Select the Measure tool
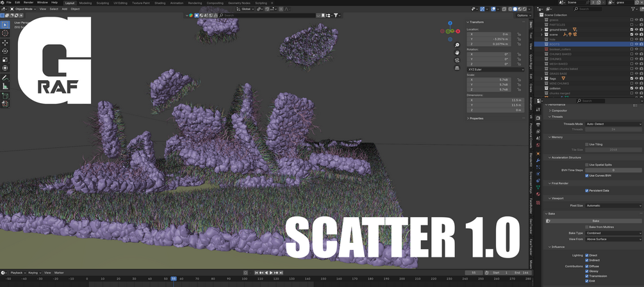 [5, 86]
